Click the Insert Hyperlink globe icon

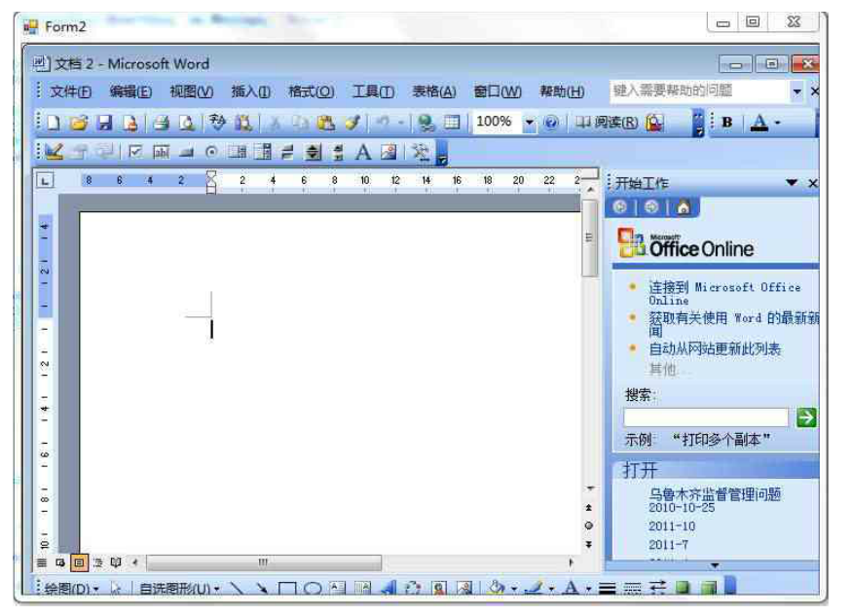tap(426, 123)
